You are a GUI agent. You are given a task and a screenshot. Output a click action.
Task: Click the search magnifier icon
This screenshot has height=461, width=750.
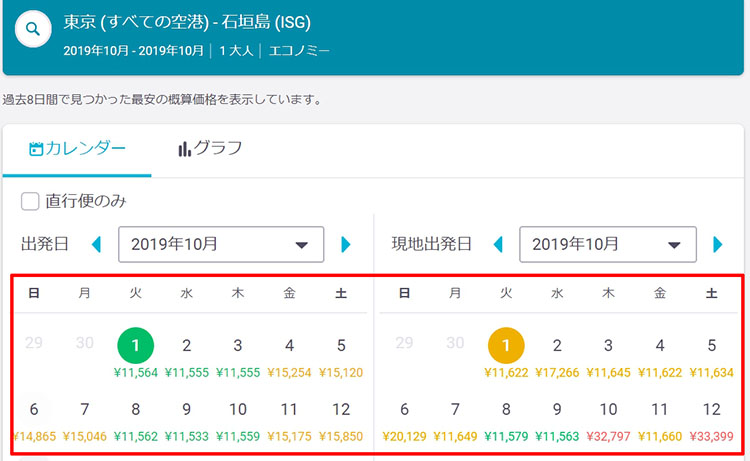(x=33, y=29)
